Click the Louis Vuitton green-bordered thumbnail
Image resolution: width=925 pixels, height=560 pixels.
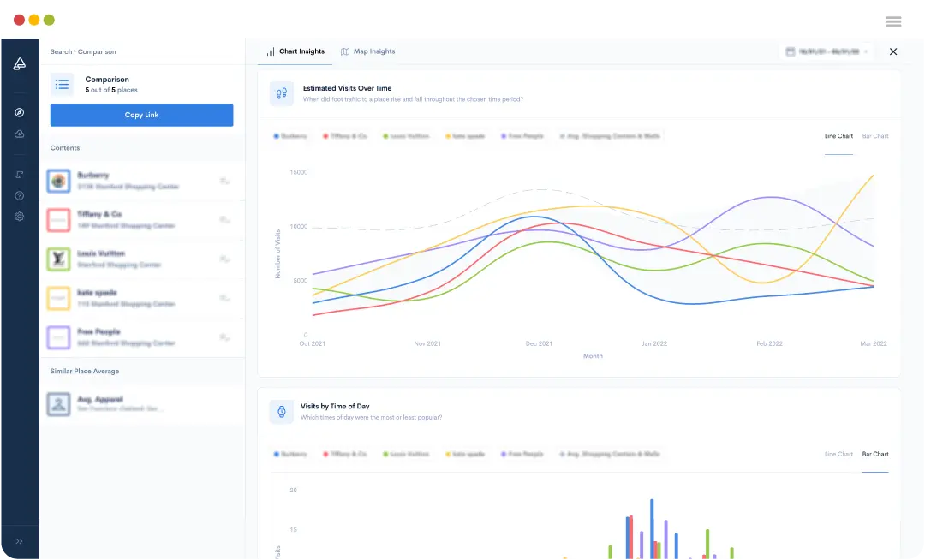point(58,259)
